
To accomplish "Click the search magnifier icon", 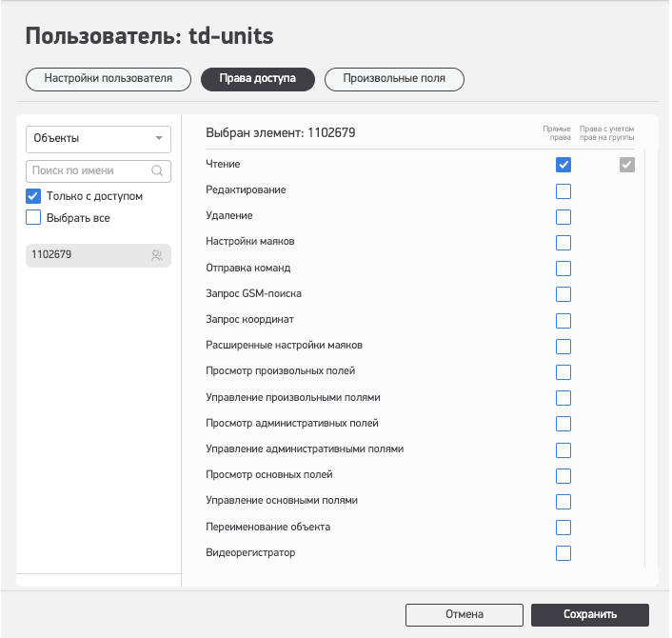I will [157, 170].
